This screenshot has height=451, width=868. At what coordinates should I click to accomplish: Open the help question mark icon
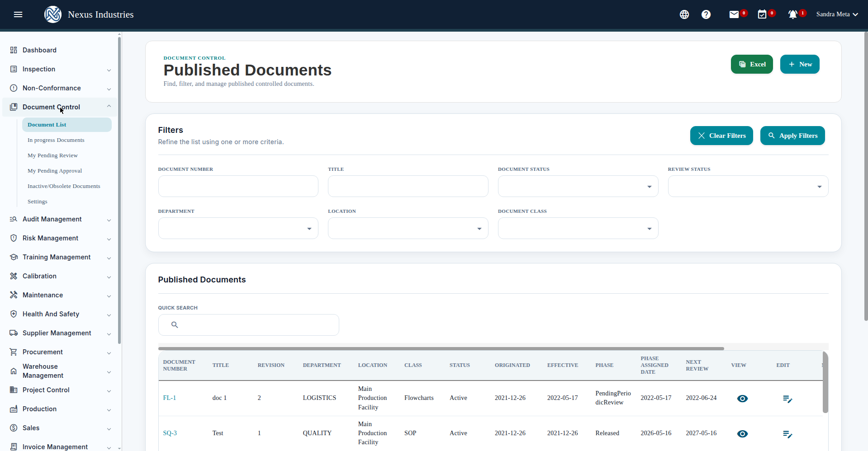[x=706, y=14]
